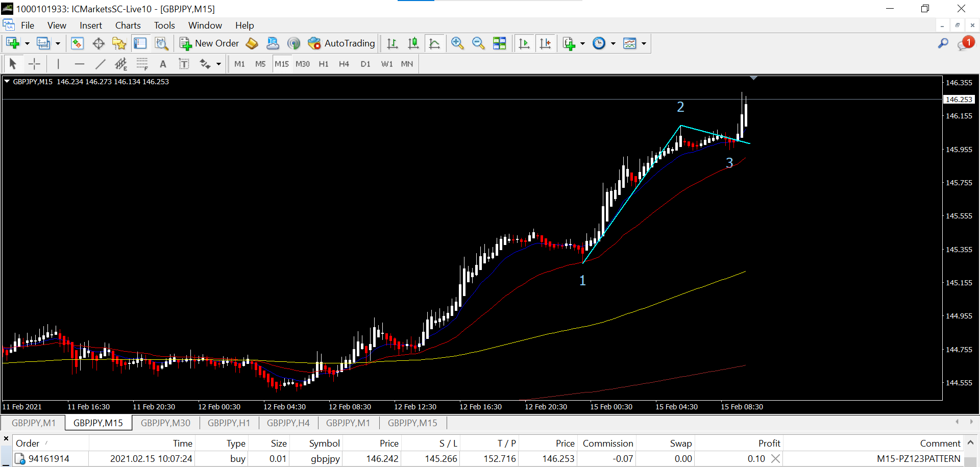Click the New Chart icon
Viewport: 980px width, 467px height.
pos(13,43)
